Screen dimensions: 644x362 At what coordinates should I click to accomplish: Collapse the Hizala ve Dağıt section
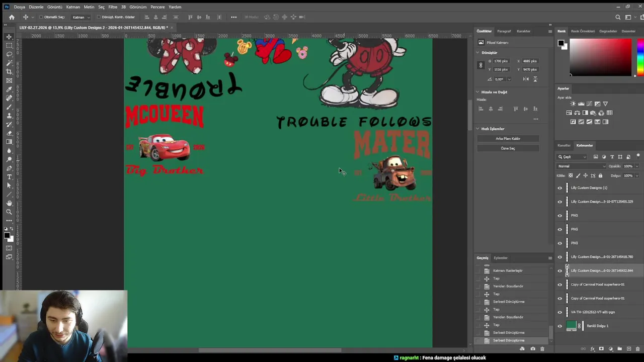478,92
